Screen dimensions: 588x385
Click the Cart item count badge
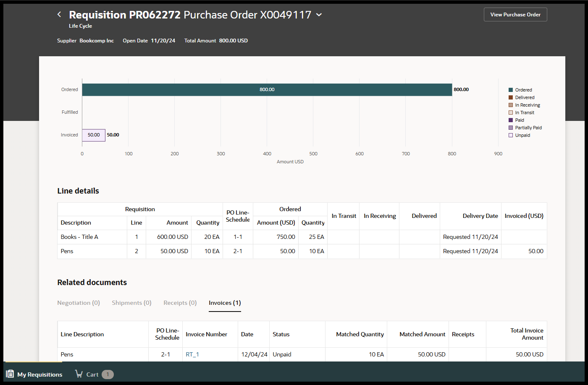108,375
